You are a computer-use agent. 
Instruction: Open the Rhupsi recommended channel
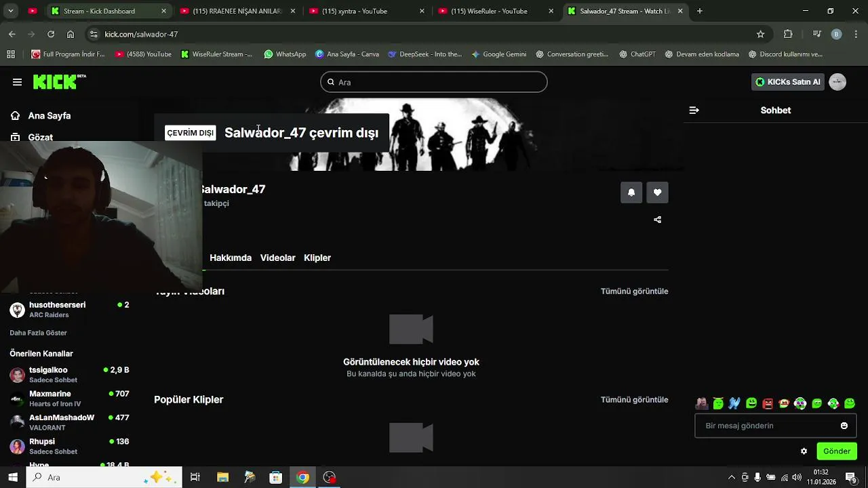point(69,446)
